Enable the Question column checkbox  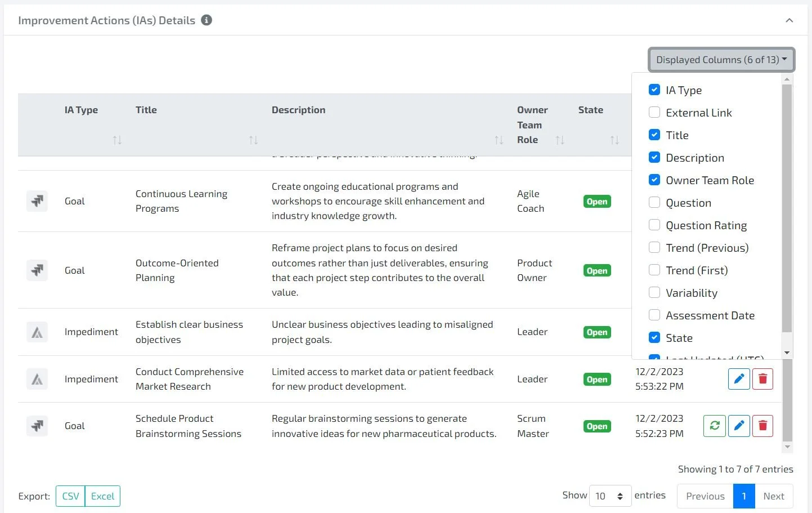pos(654,202)
